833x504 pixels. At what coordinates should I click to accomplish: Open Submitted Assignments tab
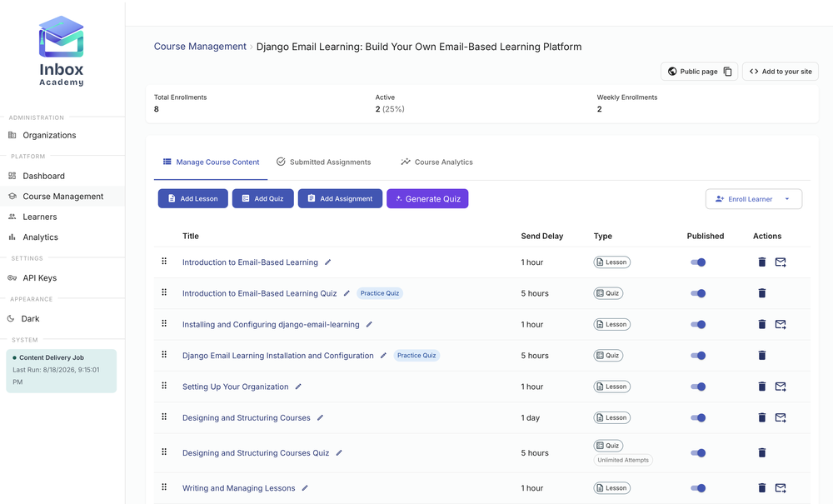(x=323, y=162)
